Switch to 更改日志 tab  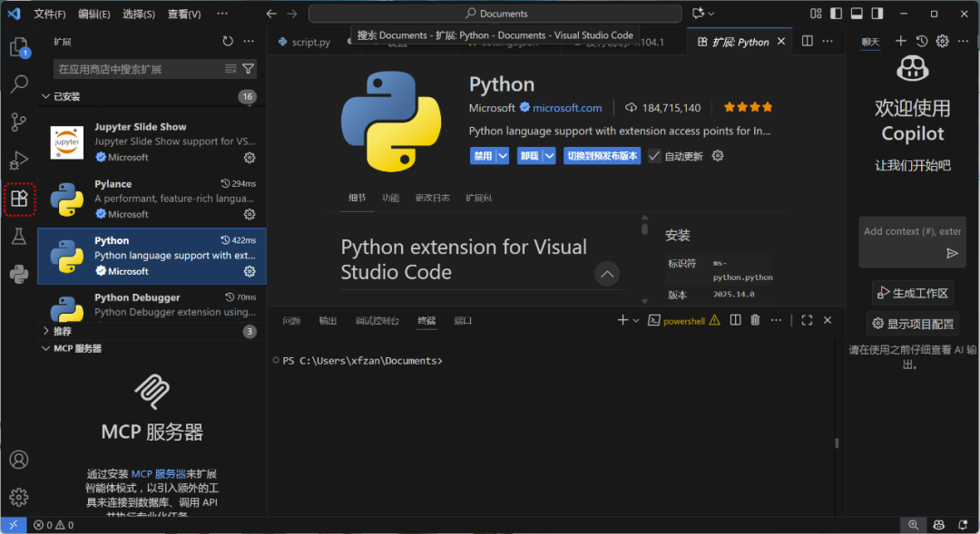433,198
